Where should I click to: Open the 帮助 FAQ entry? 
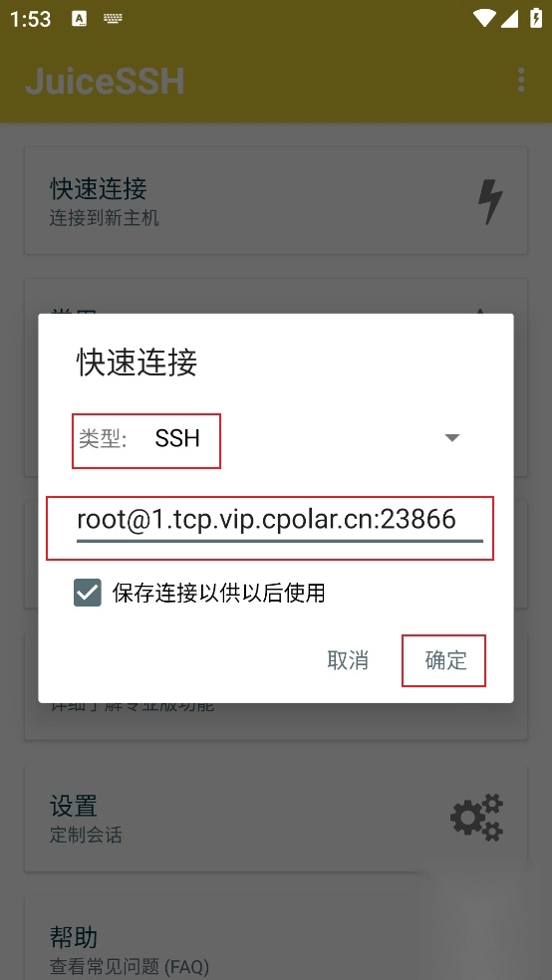coord(276,939)
